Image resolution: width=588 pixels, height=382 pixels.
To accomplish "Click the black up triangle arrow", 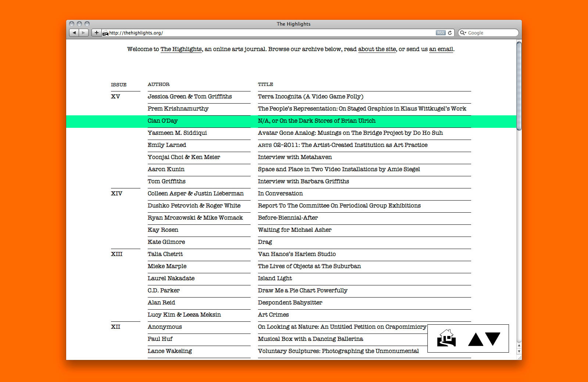I will coord(476,339).
